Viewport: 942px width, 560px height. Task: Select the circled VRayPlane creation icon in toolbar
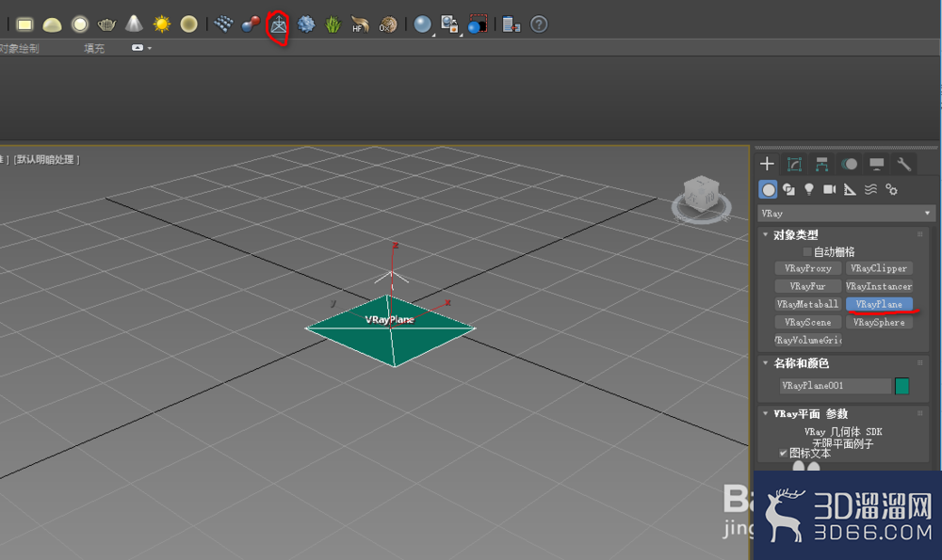[x=277, y=25]
